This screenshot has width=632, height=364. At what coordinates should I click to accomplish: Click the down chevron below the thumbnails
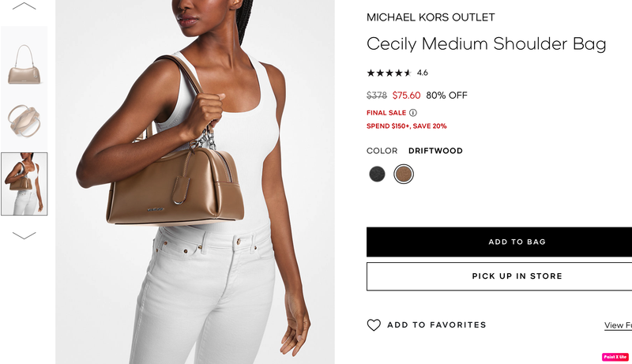24,235
